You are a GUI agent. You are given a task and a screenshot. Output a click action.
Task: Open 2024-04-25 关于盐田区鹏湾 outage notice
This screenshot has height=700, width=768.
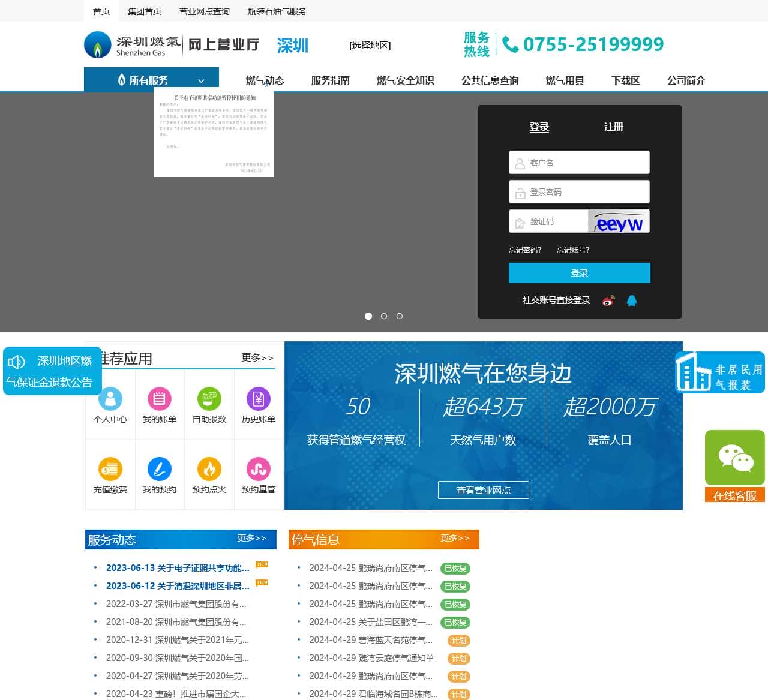(x=371, y=622)
